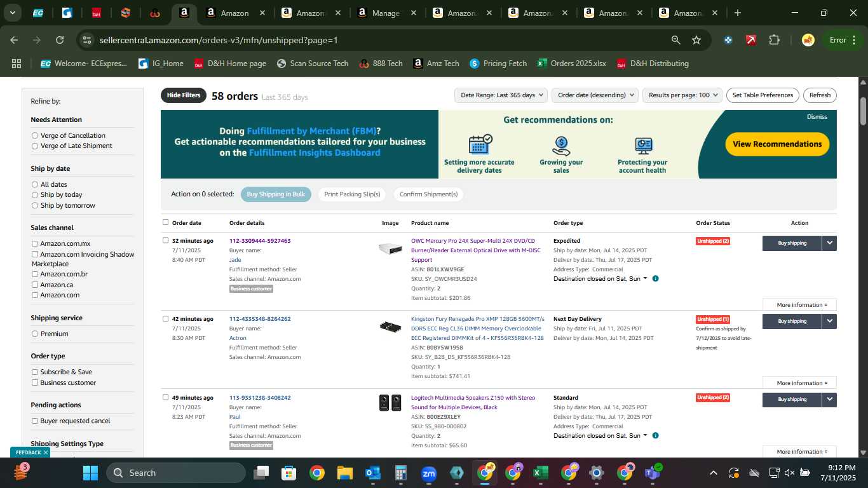Click the red arrow extension icon
The image size is (868, 488).
(x=751, y=40)
